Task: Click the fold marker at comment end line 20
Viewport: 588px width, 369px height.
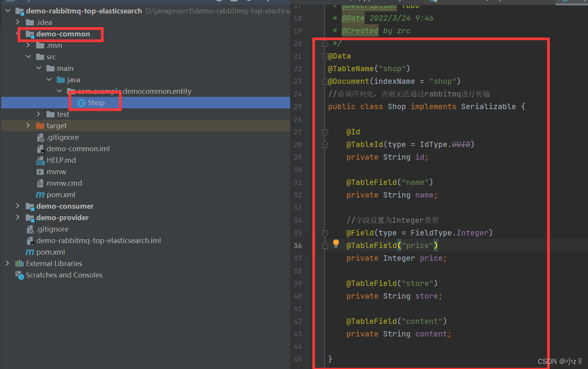Action: click(x=325, y=44)
